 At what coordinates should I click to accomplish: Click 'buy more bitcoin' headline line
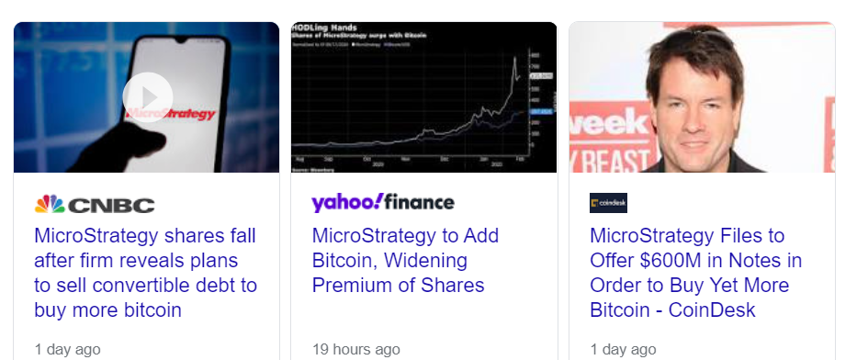[108, 309]
